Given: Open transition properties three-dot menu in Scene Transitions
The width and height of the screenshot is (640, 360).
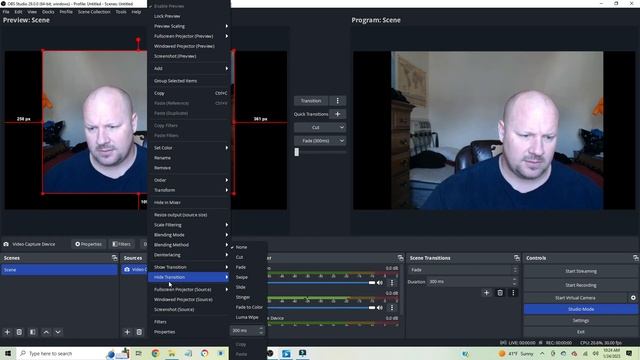Looking at the screenshot, I should [513, 293].
